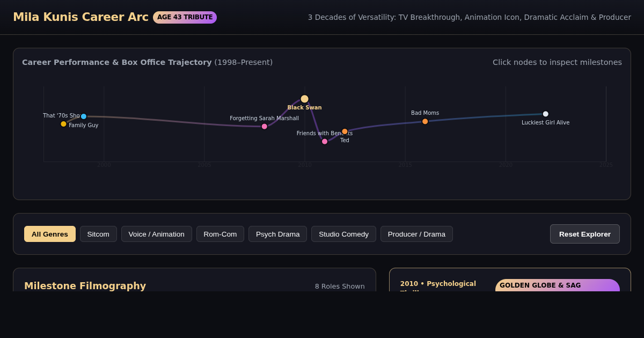This screenshot has height=338, width=644.
Task: Click the Mila Kunis Career Arc title
Action: (x=80, y=17)
